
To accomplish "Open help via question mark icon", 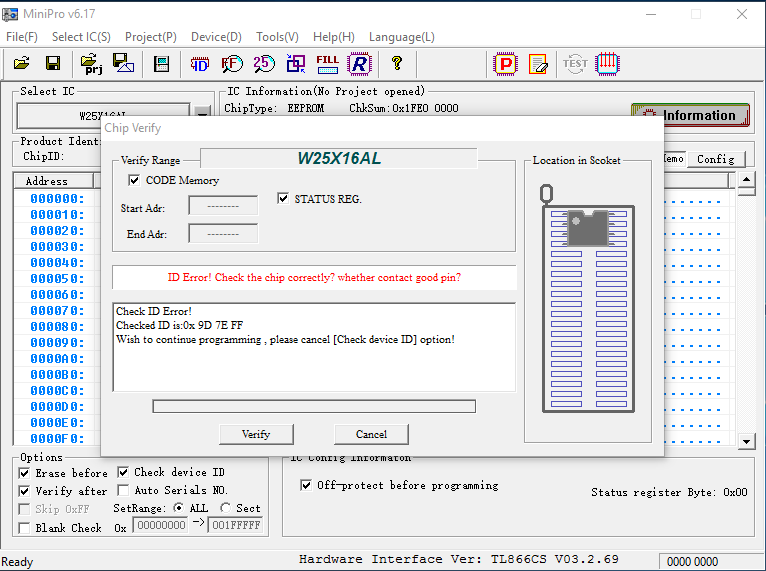I will (397, 63).
